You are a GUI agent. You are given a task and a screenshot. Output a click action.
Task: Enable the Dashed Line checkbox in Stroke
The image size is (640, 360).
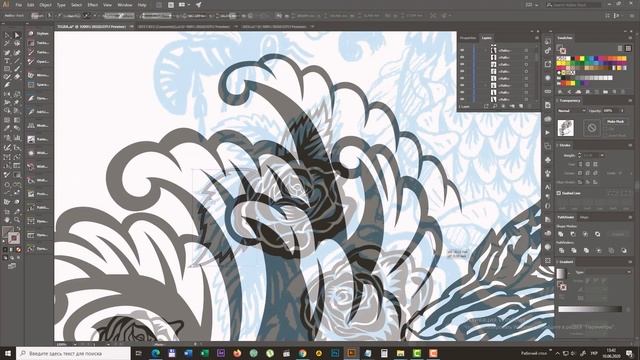[559, 193]
